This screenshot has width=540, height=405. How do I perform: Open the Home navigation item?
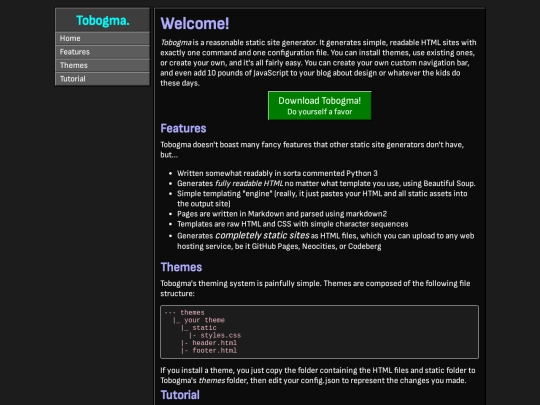[102, 39]
